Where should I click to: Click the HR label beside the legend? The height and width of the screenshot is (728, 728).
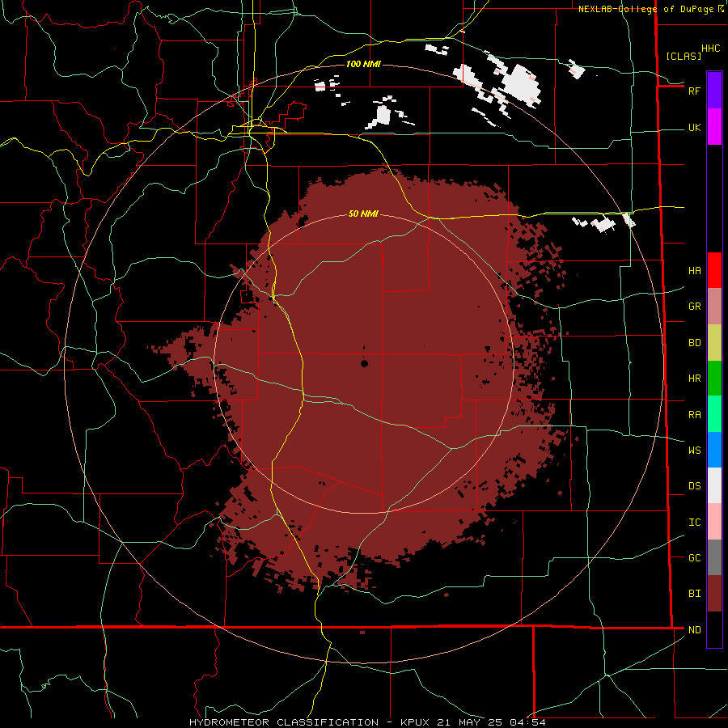pos(695,379)
